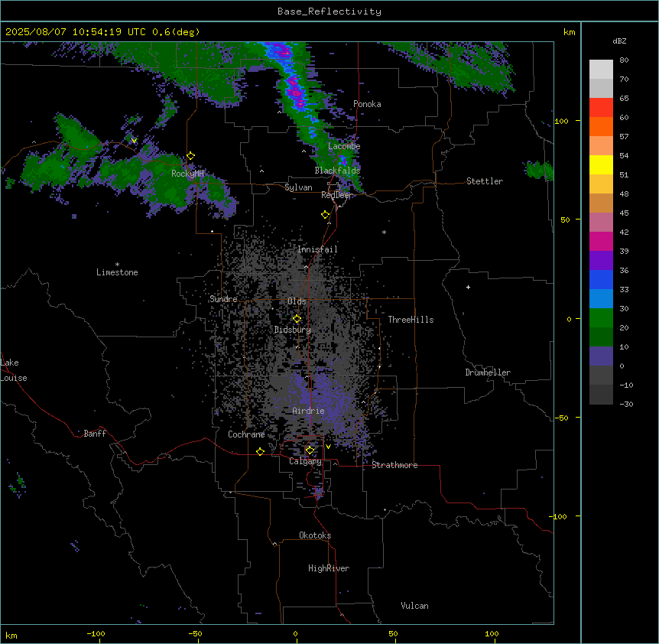Click the dBZ legend heading
The height and width of the screenshot is (644, 659).
tap(619, 41)
